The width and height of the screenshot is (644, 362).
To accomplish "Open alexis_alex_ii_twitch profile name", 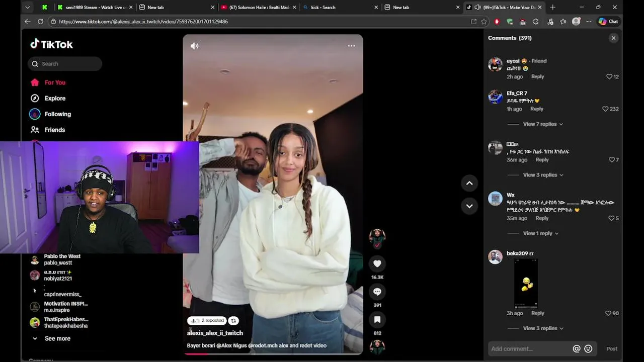I will pyautogui.click(x=215, y=333).
